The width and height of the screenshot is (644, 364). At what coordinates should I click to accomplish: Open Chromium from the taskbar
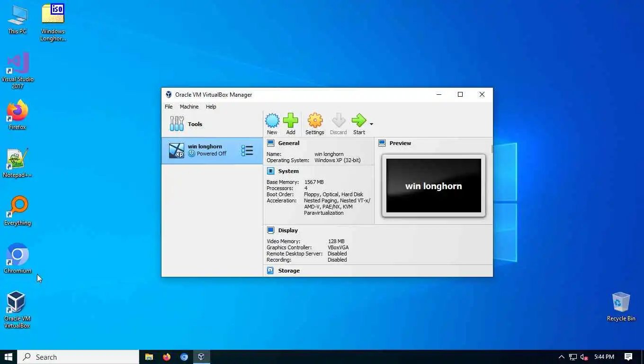coord(184,357)
